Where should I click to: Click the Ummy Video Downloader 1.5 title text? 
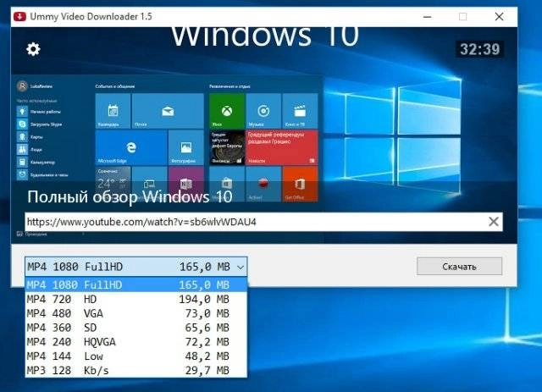coord(91,16)
